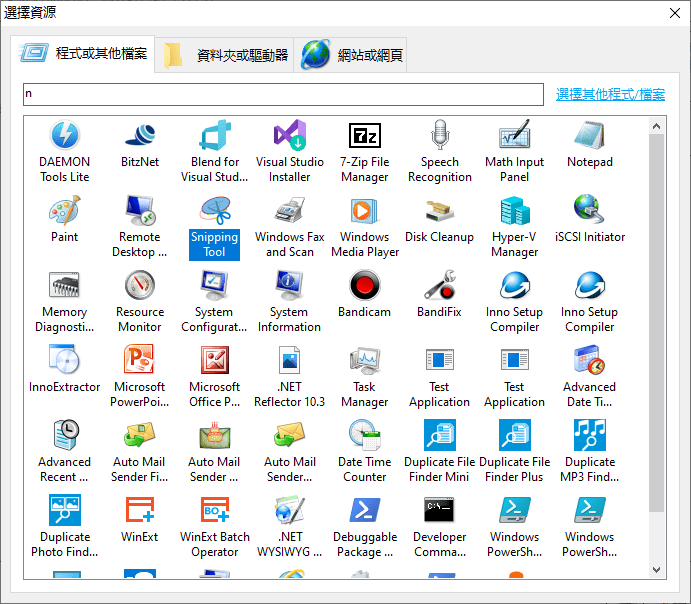Select Windows Fax and Scan icon
The height and width of the screenshot is (604, 691).
click(x=290, y=210)
